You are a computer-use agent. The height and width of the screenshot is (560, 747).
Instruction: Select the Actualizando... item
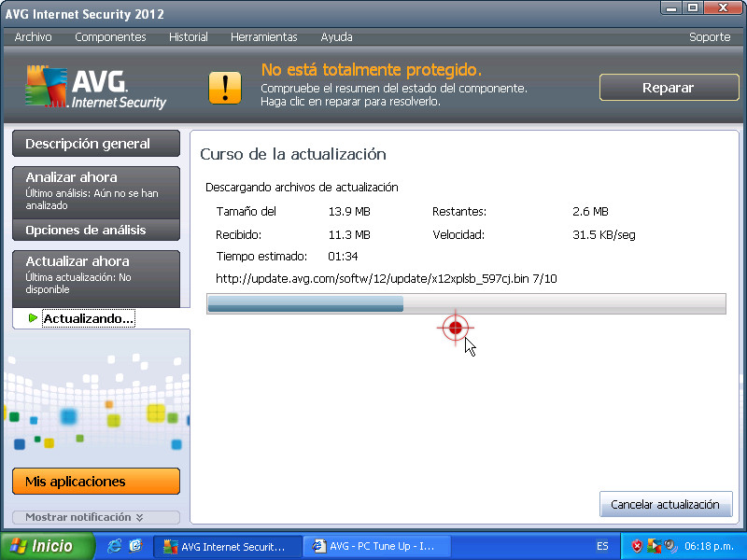click(88, 318)
